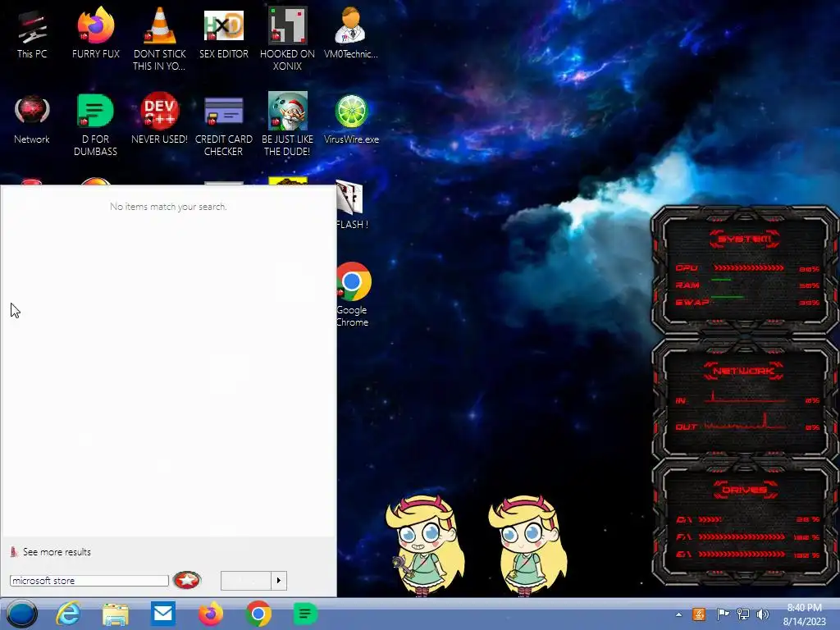This screenshot has width=840, height=630.
Task: Select the CREDIT CARD CHECKER shortcut
Action: [223, 126]
